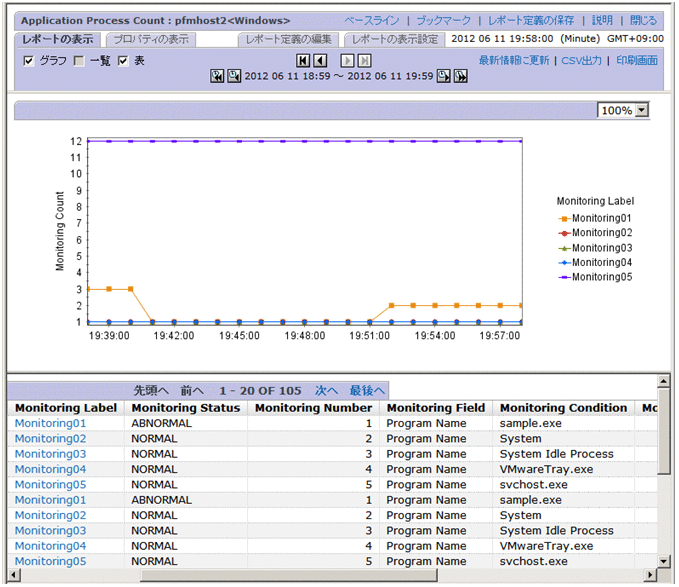Click the next time range icon after 19:59
Screen dimensions: 679x587
(x=443, y=77)
